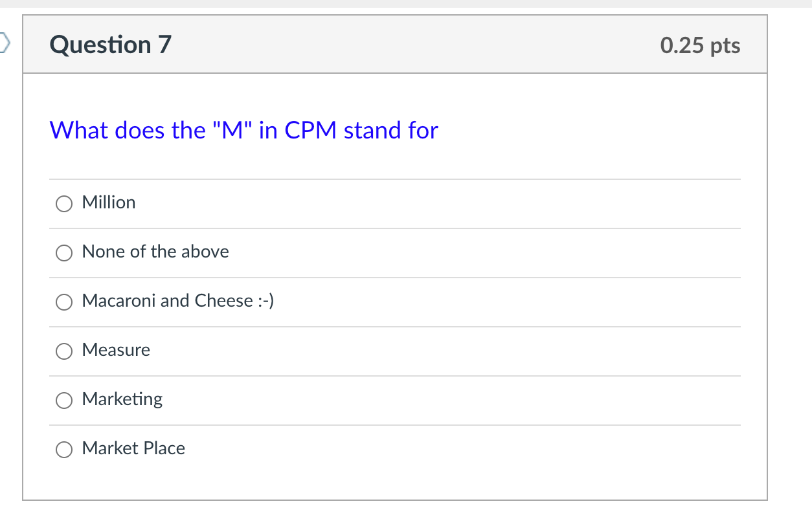
Task: Select the "Million" radio button
Action: (x=63, y=203)
